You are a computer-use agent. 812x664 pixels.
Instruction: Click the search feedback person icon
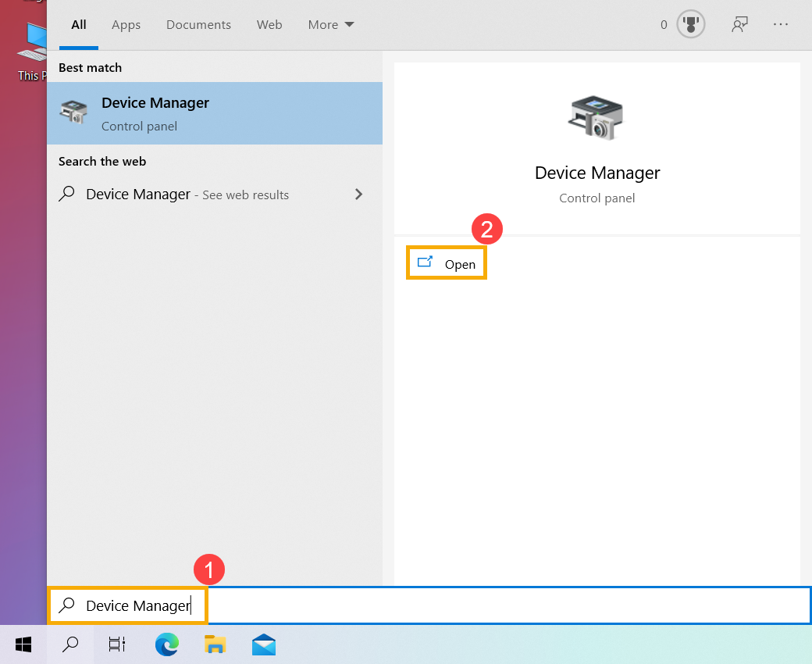click(x=739, y=24)
